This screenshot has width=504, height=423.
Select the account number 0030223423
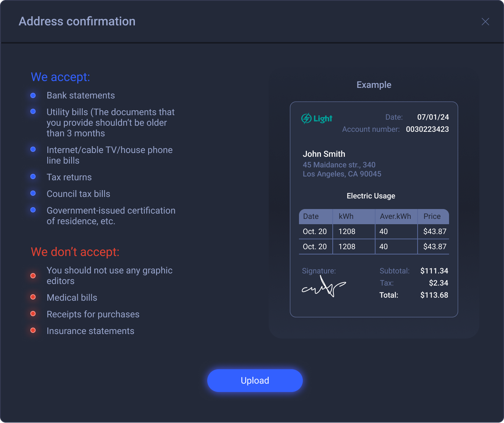point(427,129)
